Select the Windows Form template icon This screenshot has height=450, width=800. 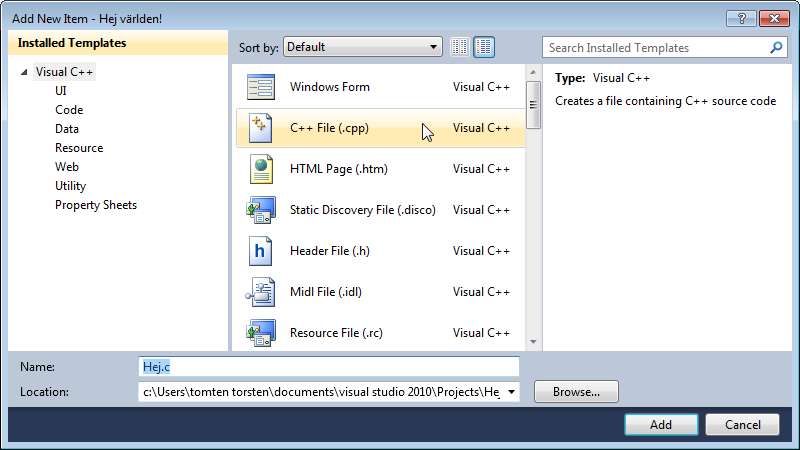(x=261, y=87)
